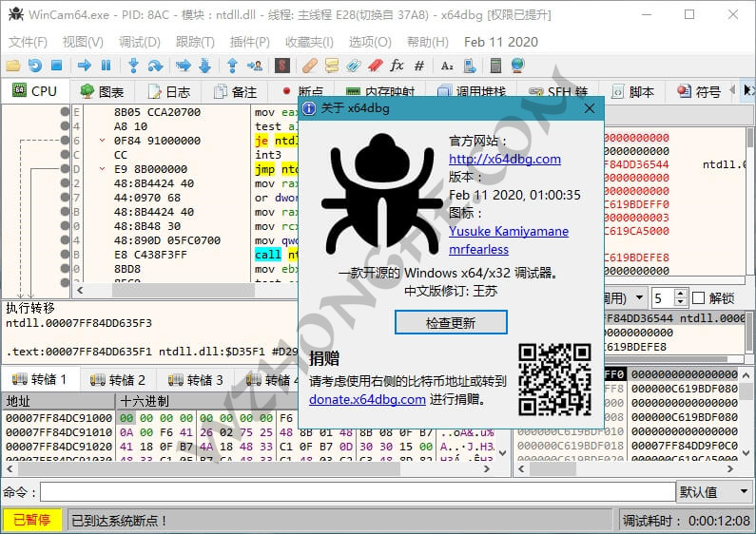Open Variables with the # icon
This screenshot has width=756, height=534.
coord(419,65)
